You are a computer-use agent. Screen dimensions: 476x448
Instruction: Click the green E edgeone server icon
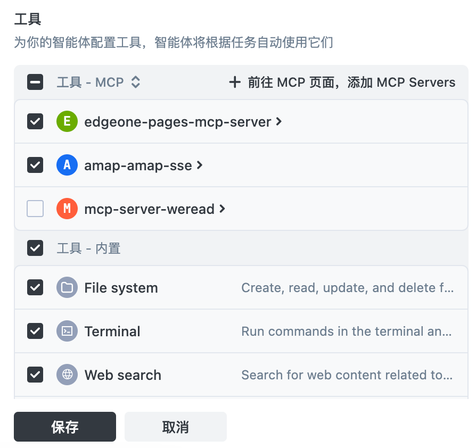tap(67, 121)
